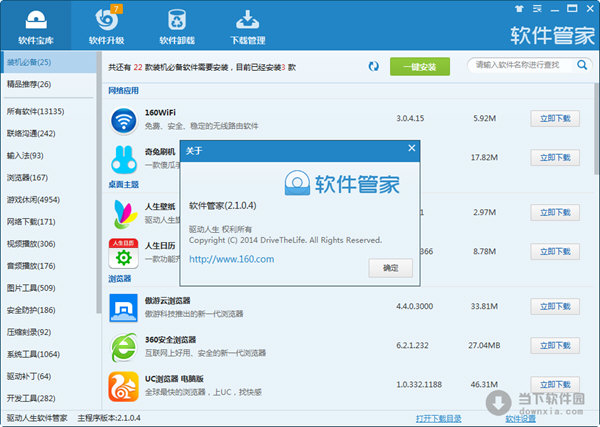Open the 软件宝库 software library tab
The image size is (600, 427).
pos(36,26)
